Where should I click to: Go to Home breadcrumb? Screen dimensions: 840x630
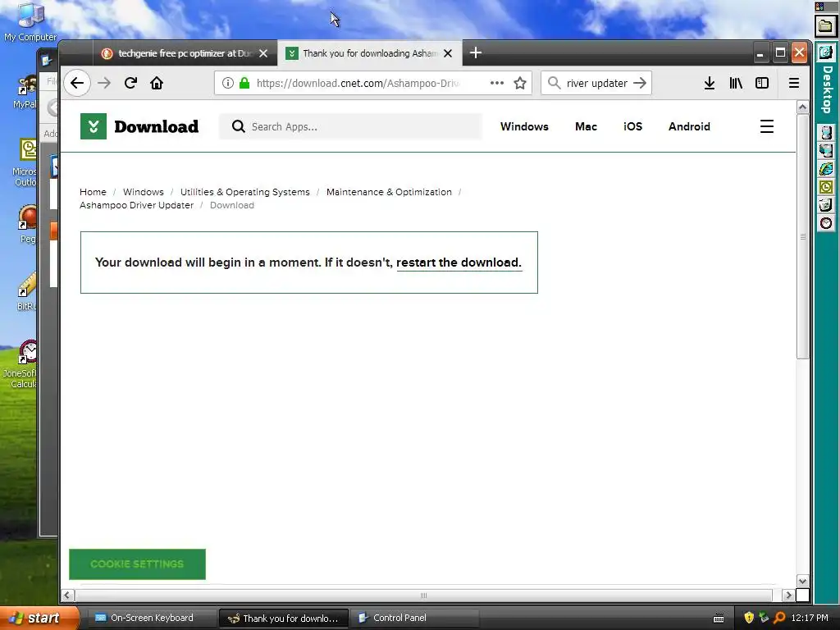point(93,192)
